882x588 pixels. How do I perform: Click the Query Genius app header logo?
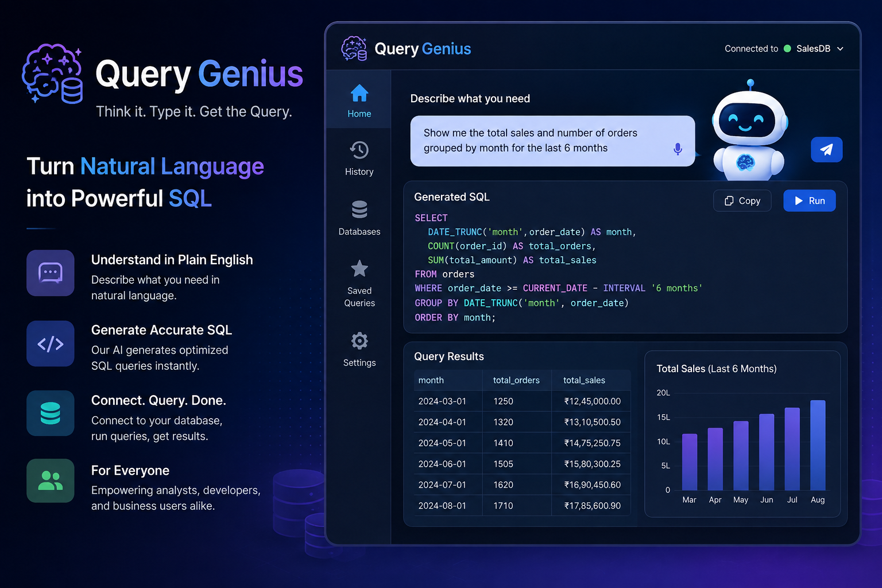pos(354,49)
